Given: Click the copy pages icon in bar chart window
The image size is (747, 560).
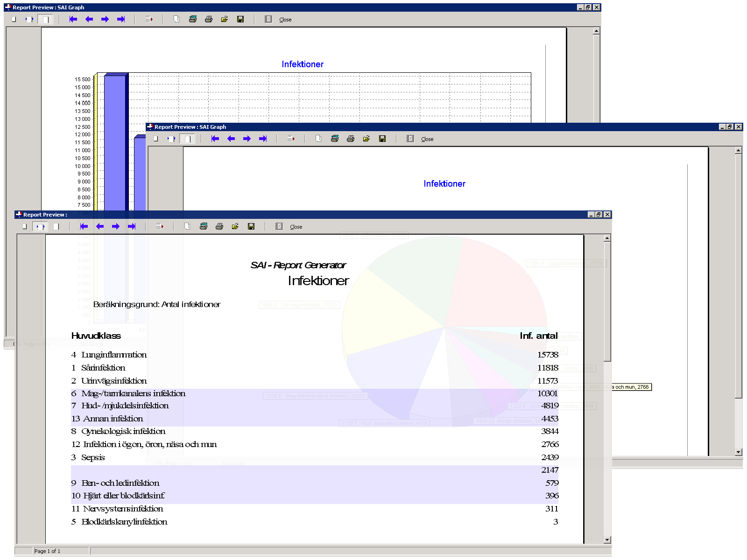Looking at the screenshot, I should (x=176, y=19).
